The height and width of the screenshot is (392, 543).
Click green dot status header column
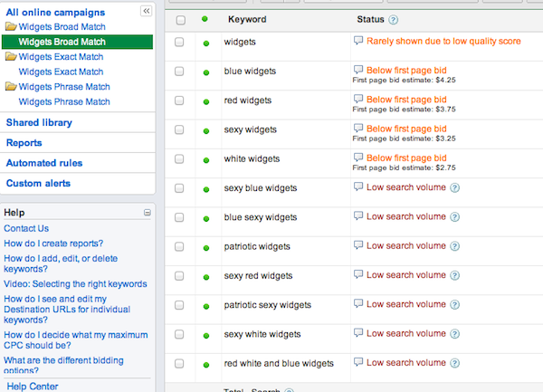click(x=205, y=19)
